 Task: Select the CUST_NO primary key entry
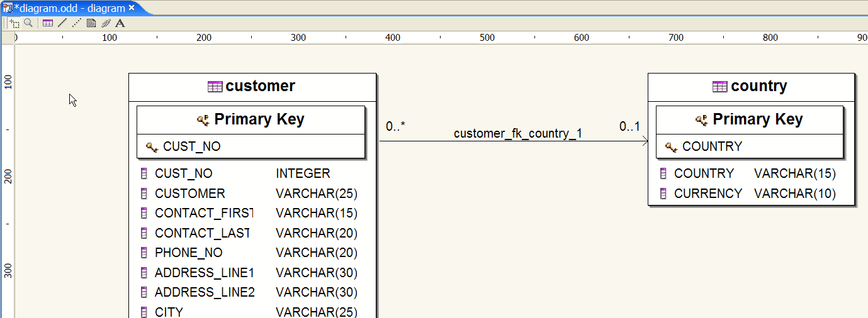[191, 146]
